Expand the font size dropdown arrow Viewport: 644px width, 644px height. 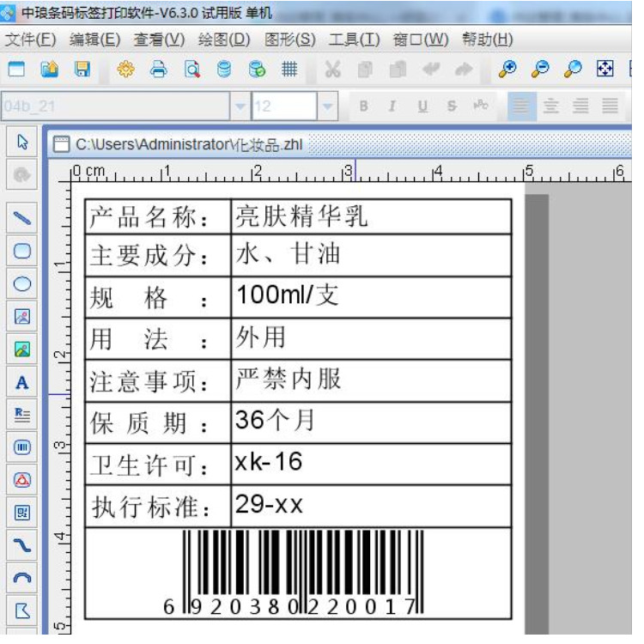pos(327,106)
